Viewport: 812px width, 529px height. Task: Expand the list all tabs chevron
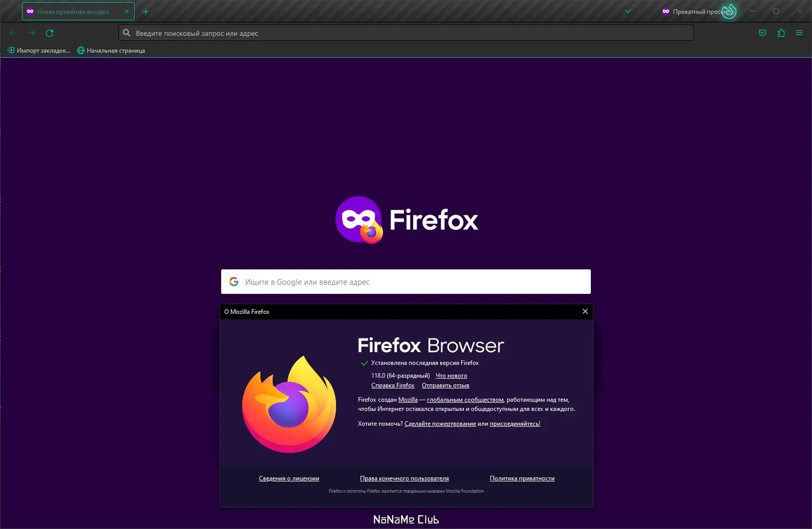click(x=628, y=11)
